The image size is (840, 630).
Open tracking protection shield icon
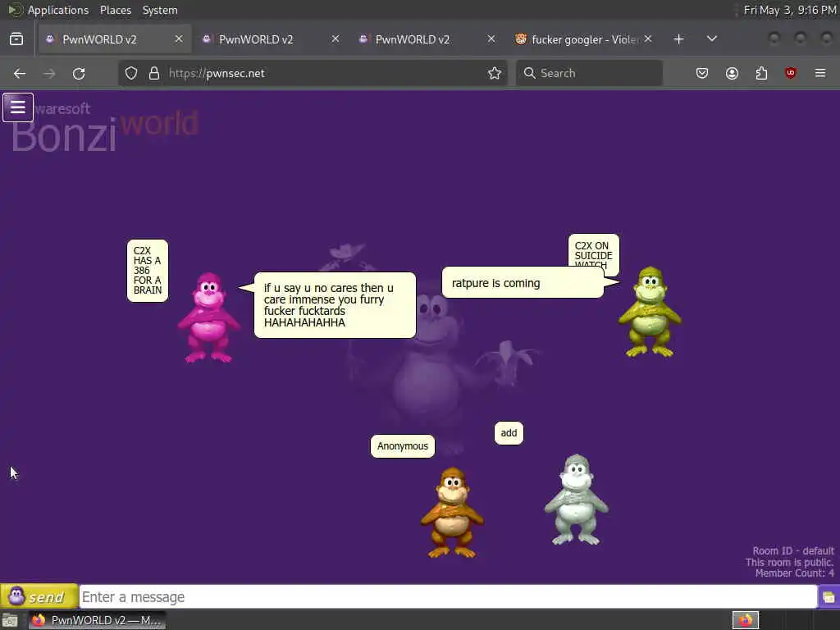click(131, 73)
